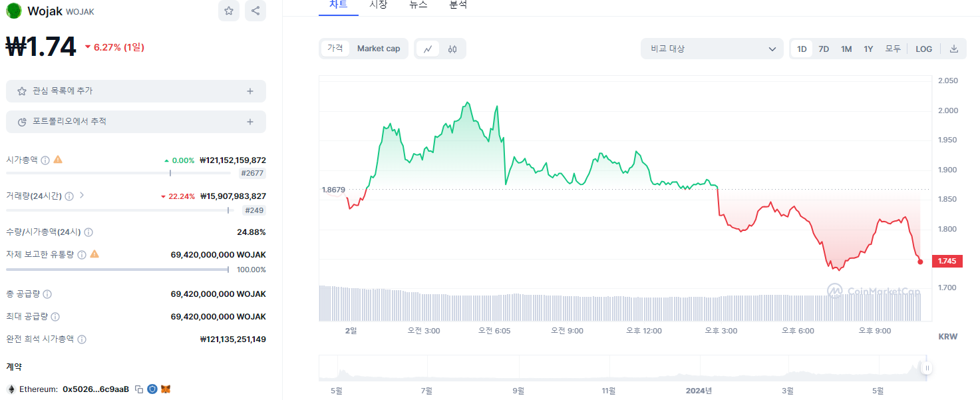Click the 시가총액 range bar
980x400 pixels.
point(118,173)
